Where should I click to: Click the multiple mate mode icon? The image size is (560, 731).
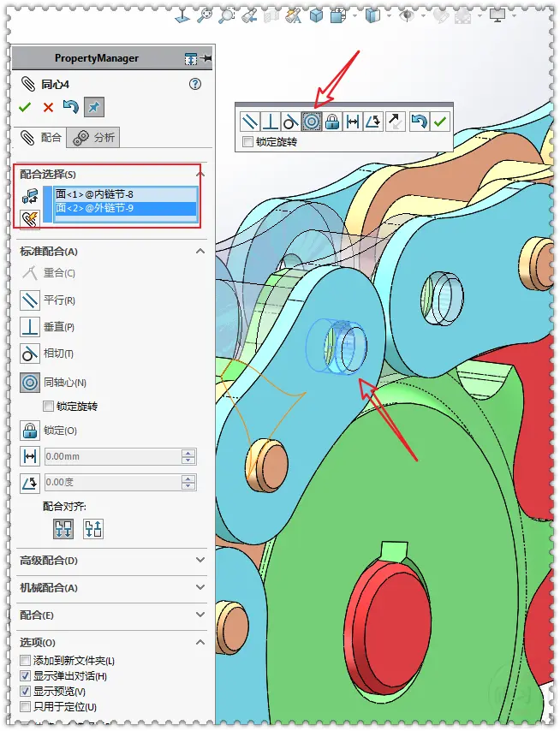(30, 218)
